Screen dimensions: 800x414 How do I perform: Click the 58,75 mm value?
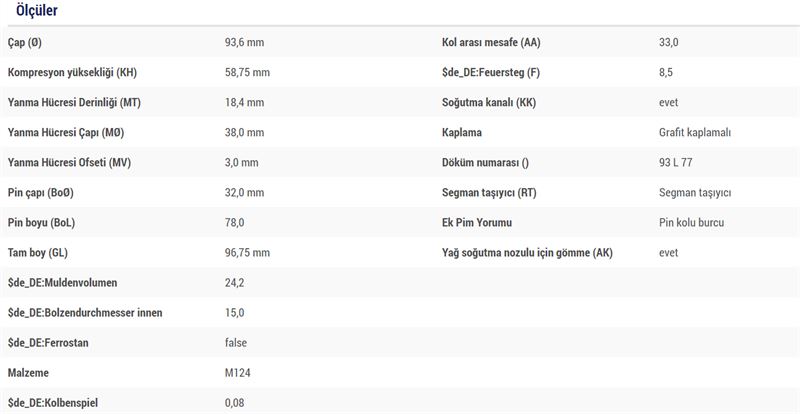click(247, 73)
